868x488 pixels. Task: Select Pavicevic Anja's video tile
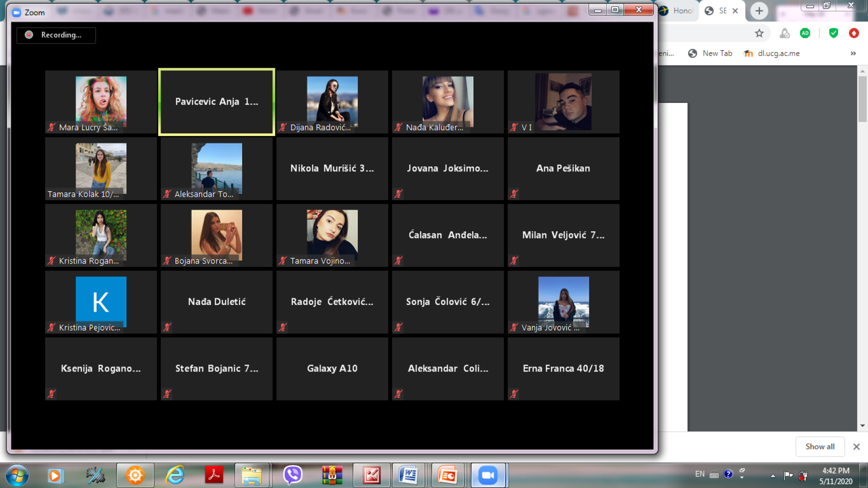coord(217,102)
